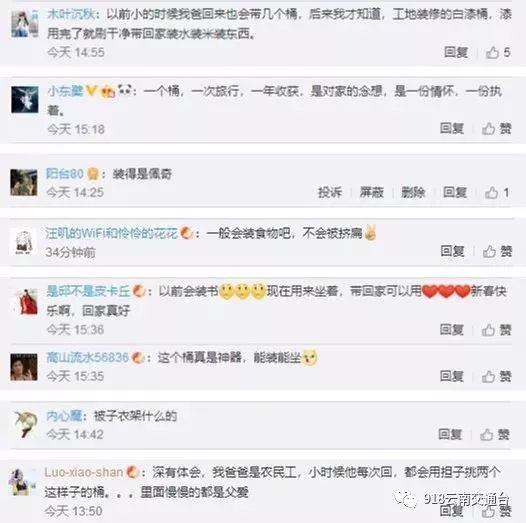Reply to the comment from 34分钟前
The image size is (526, 523).
tap(452, 251)
